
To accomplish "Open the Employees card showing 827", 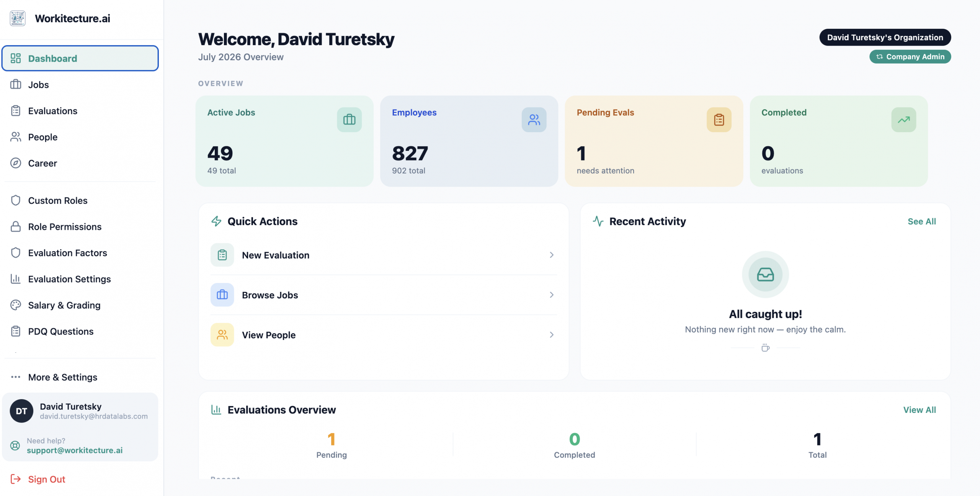I will point(469,141).
